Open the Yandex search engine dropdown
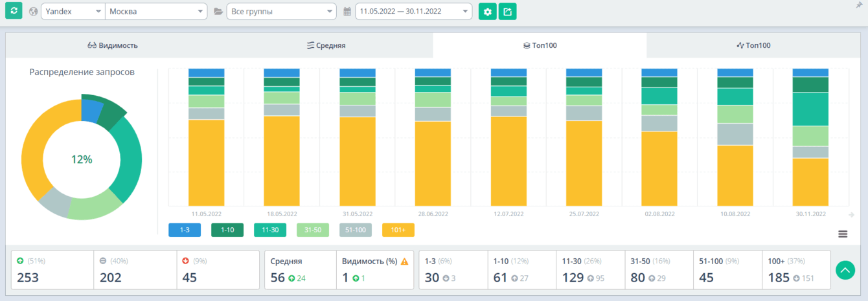868x301 pixels. [72, 12]
